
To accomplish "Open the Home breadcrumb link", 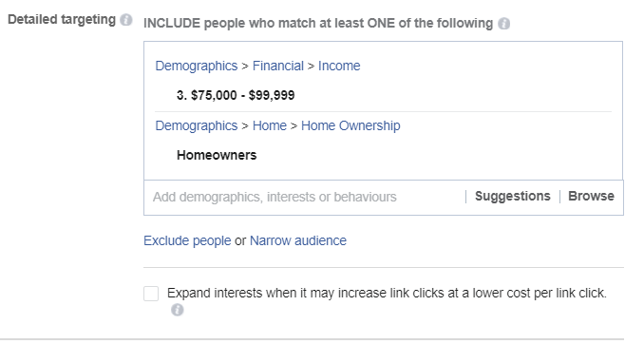I will point(270,125).
